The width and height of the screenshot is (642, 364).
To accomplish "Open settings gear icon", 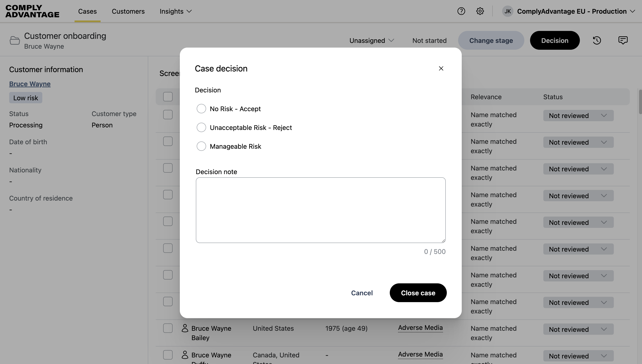I will click(480, 11).
